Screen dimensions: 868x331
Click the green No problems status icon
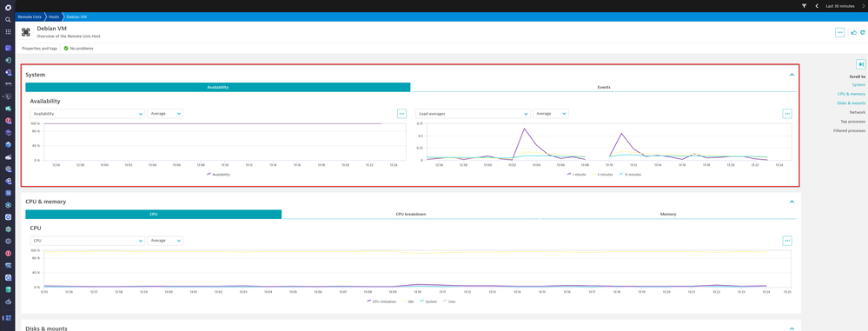(x=66, y=48)
